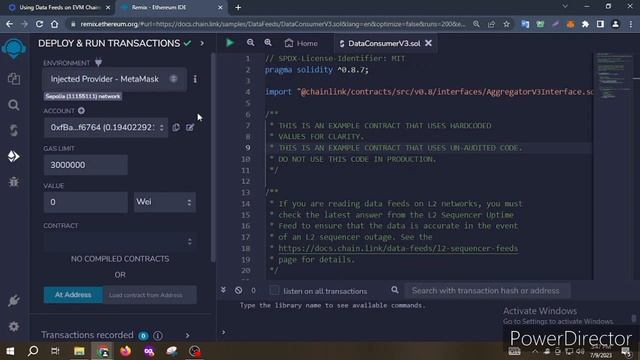Focus the Load contract from Address field
This screenshot has width=640, height=360.
tap(149, 295)
